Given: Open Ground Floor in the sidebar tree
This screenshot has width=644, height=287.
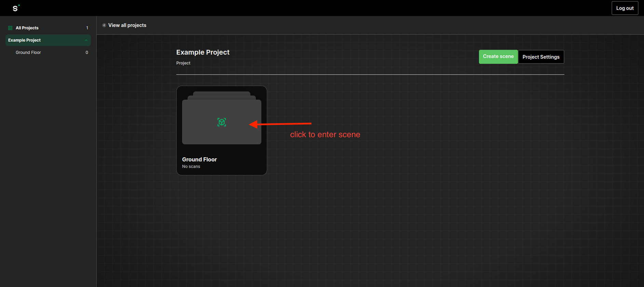Looking at the screenshot, I should pyautogui.click(x=28, y=53).
